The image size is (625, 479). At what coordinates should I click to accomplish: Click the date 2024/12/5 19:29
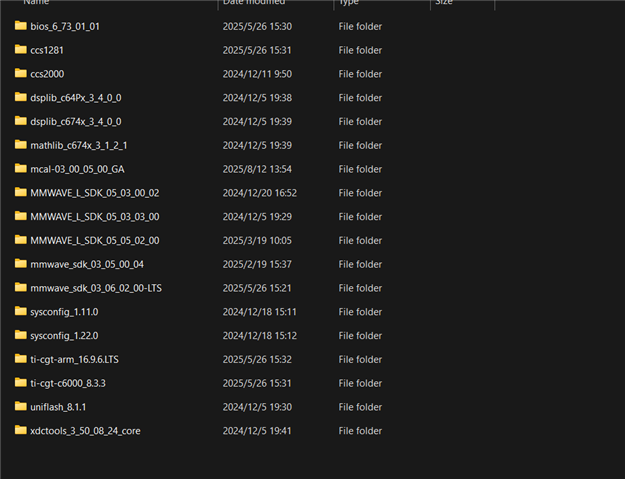[x=257, y=217]
